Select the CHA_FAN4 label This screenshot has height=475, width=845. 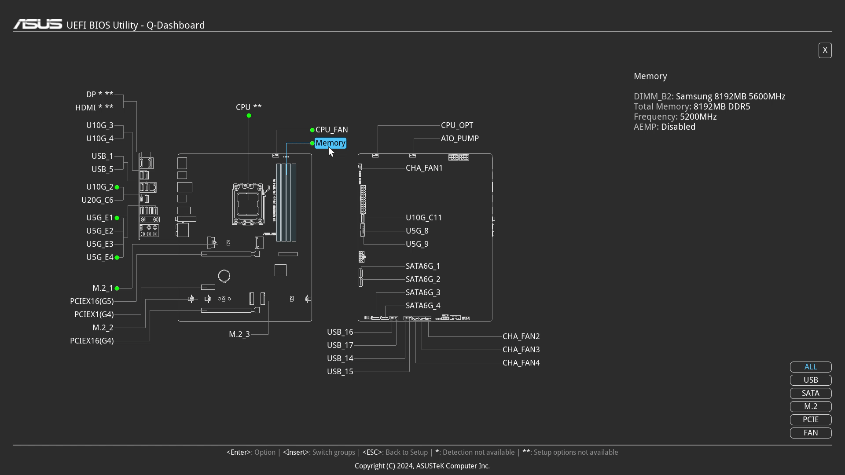(x=521, y=363)
